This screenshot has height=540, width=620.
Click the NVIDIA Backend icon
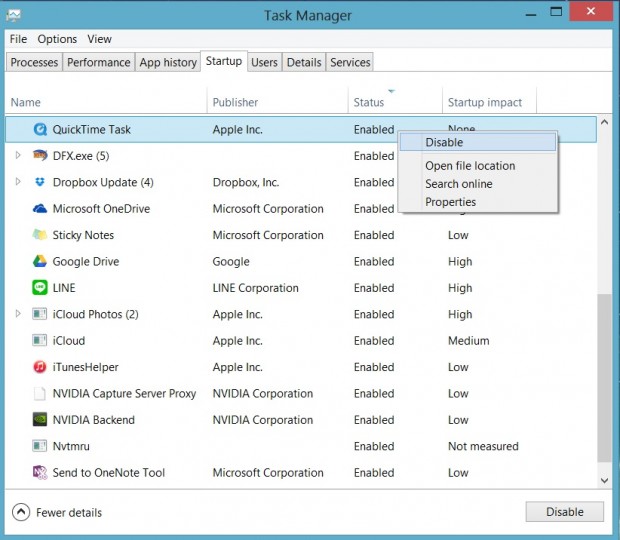[x=40, y=419]
